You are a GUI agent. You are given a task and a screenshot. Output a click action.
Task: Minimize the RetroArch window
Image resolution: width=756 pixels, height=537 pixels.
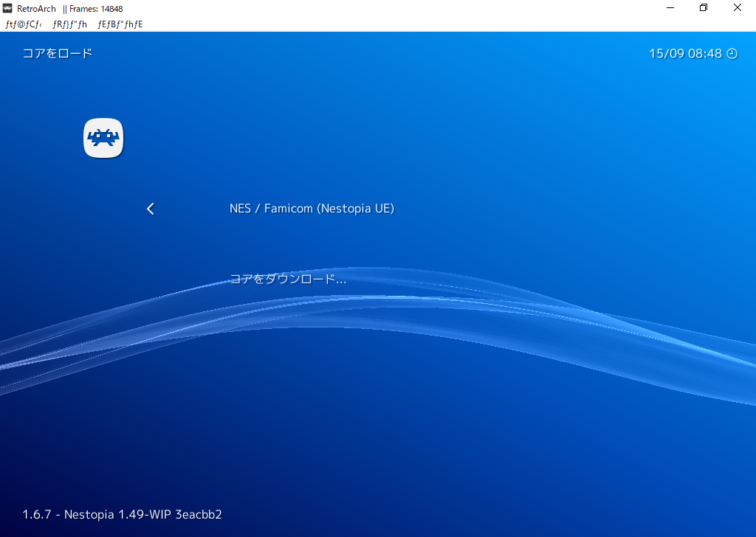click(x=670, y=8)
